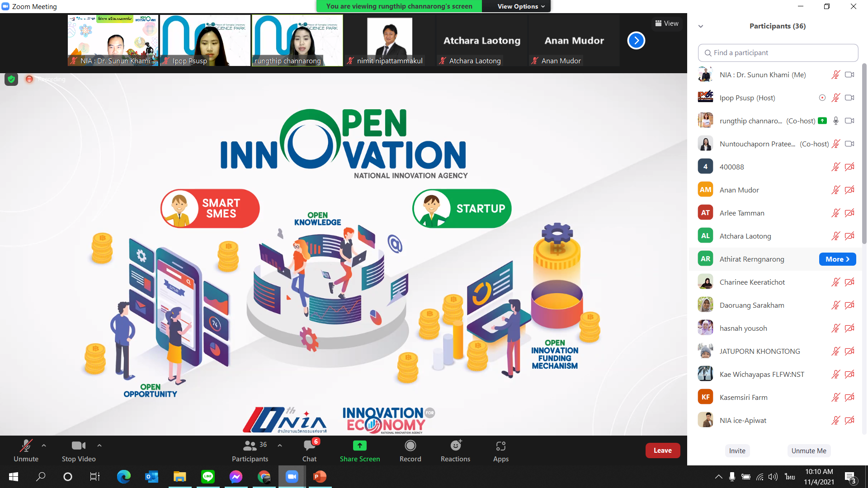Click the Share Screen icon

point(360,446)
